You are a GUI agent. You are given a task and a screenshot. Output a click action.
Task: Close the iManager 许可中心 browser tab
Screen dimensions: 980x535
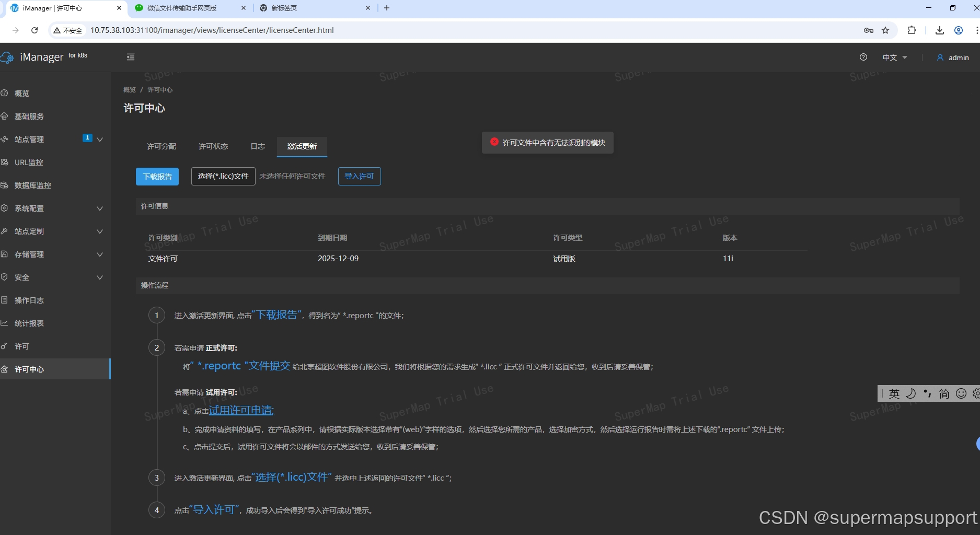tap(119, 8)
